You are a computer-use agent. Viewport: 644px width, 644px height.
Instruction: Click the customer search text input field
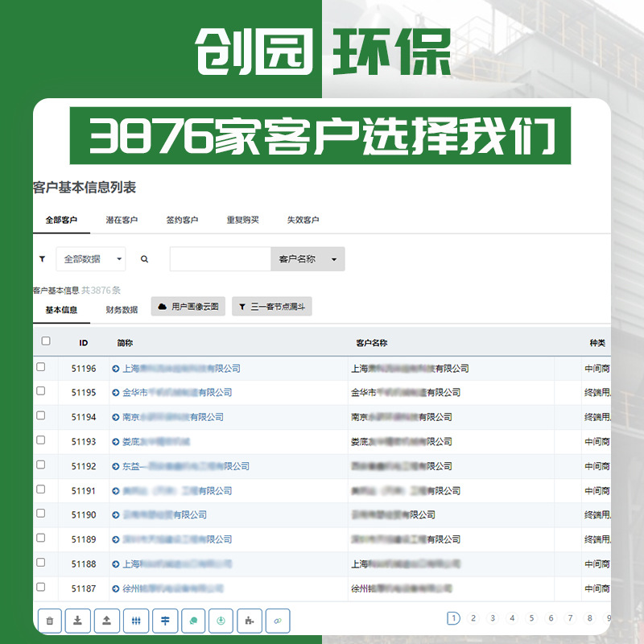coord(220,259)
